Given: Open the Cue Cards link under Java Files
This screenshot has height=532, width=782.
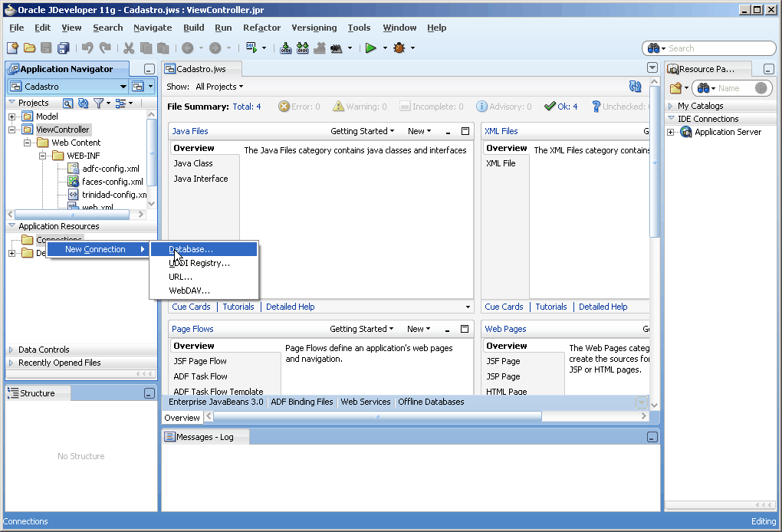Looking at the screenshot, I should click(x=191, y=307).
